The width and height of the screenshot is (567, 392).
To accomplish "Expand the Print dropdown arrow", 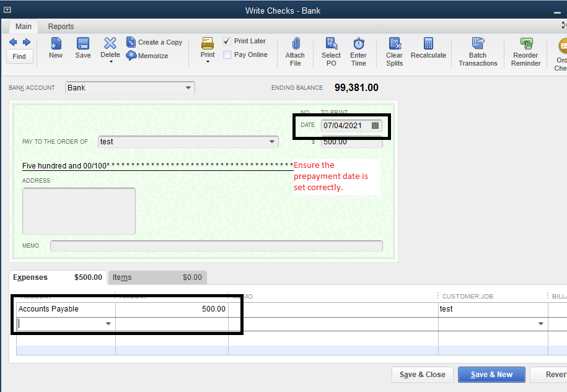I will [x=208, y=62].
